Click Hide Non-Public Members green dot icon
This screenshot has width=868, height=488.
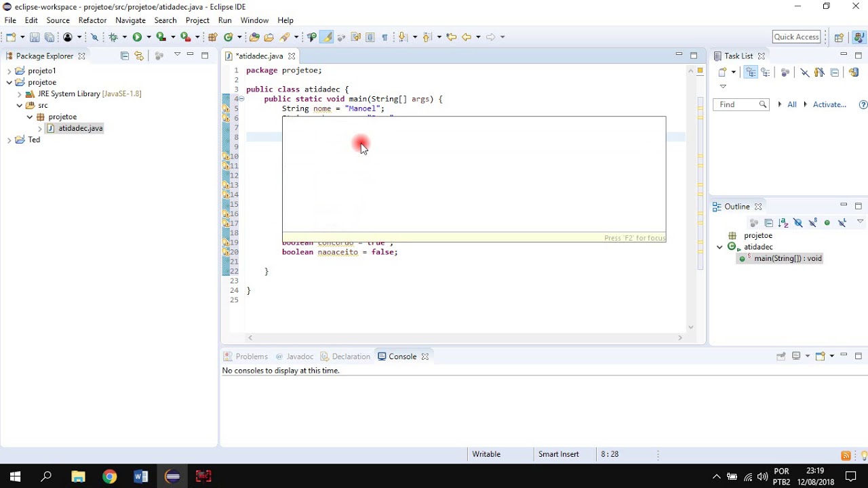[x=827, y=222]
